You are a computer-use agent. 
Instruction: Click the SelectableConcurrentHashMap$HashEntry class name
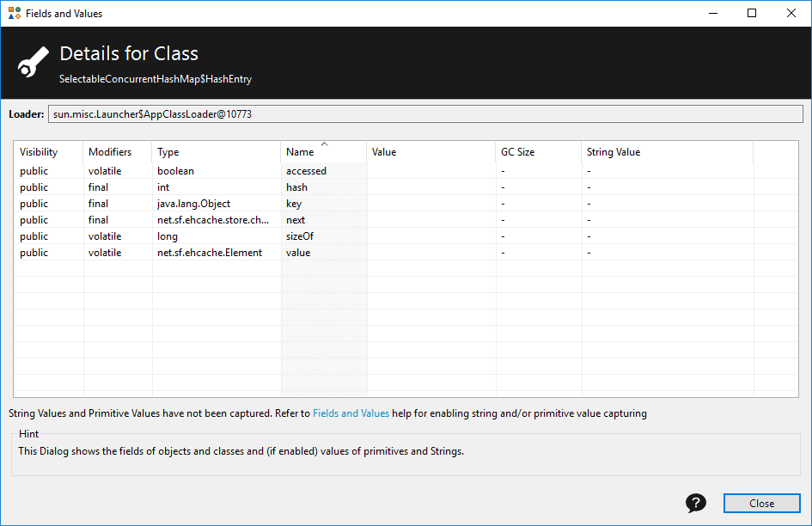pos(156,79)
